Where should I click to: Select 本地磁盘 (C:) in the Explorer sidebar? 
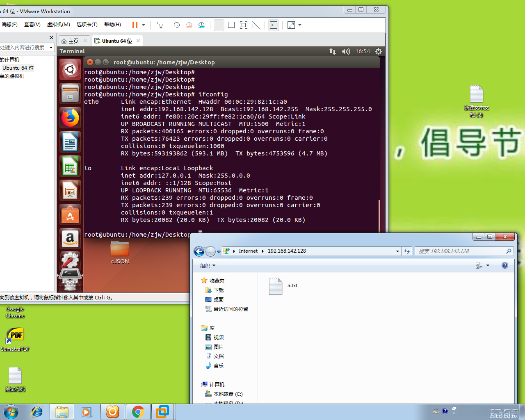[x=224, y=394]
